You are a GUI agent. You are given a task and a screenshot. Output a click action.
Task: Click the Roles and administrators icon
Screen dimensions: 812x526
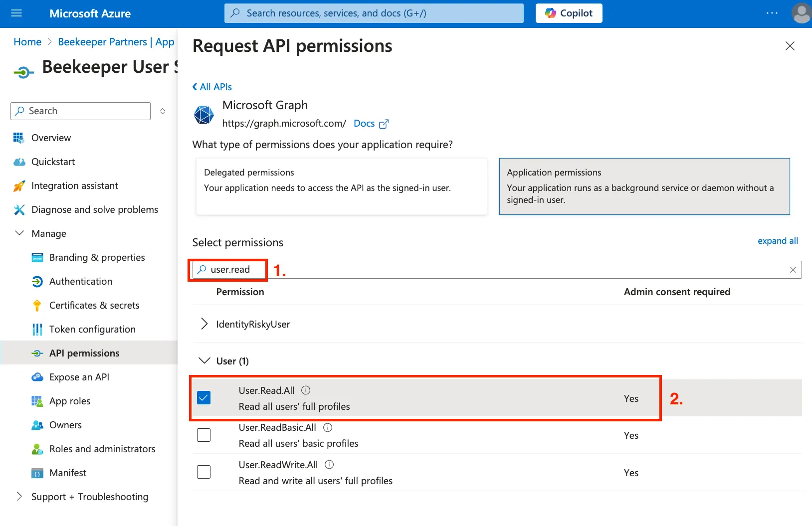coord(37,449)
